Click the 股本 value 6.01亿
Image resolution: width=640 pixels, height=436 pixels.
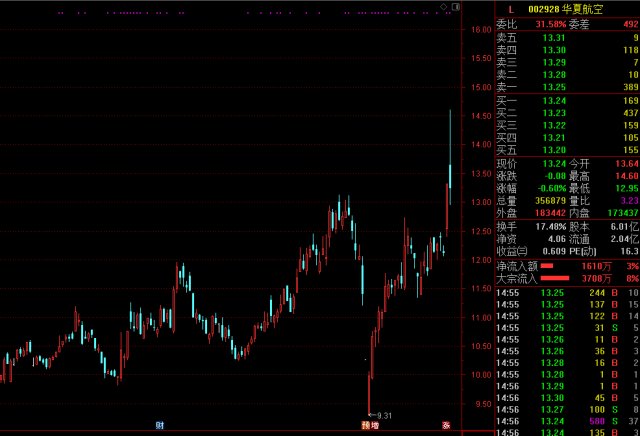[625, 227]
